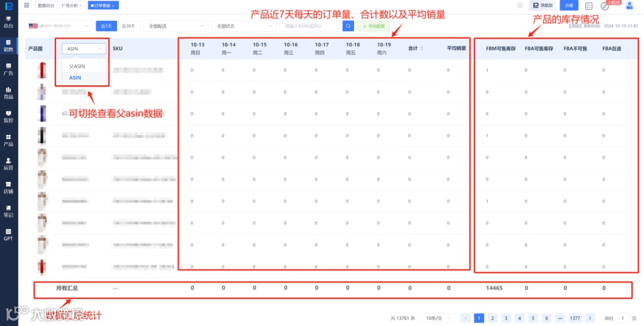This screenshot has width=644, height=326.
Task: Click the fourth row black product thumbnail
Action: pos(42,136)
